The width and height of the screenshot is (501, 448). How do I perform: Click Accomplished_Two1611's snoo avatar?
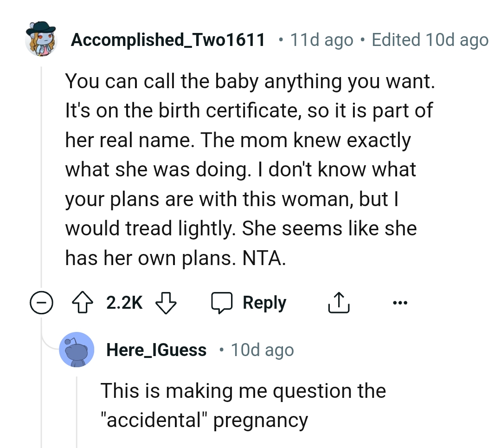(x=41, y=39)
